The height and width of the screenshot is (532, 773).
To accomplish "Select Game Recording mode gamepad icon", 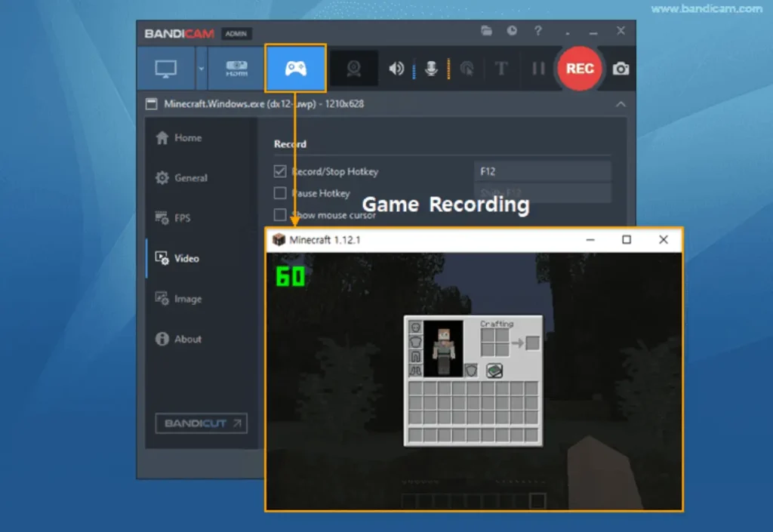I will coord(295,68).
